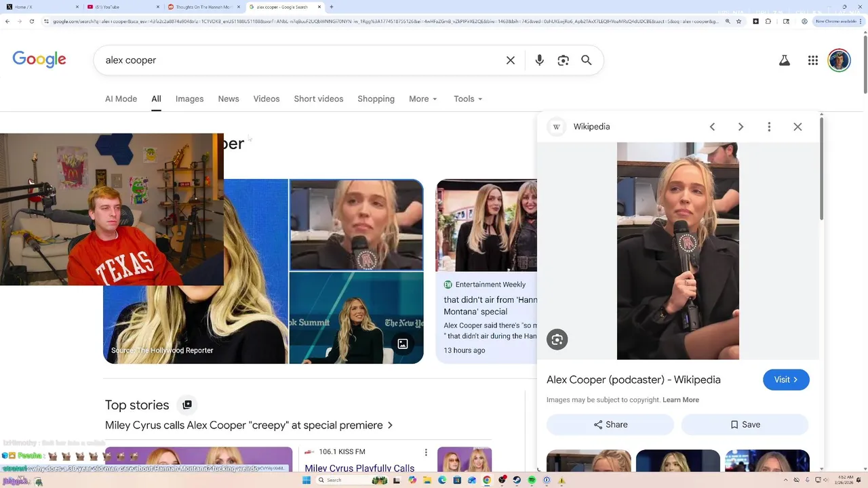Select the All results tab

pos(156,99)
